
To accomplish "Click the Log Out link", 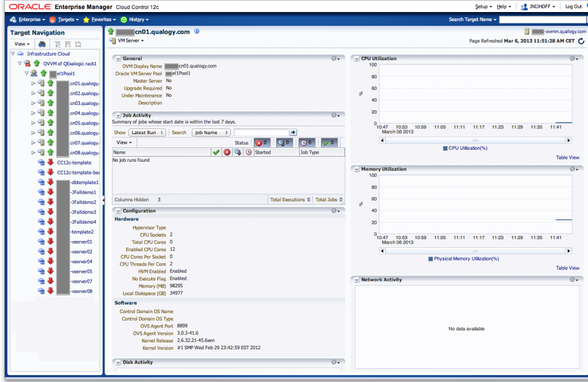I will [x=574, y=6].
